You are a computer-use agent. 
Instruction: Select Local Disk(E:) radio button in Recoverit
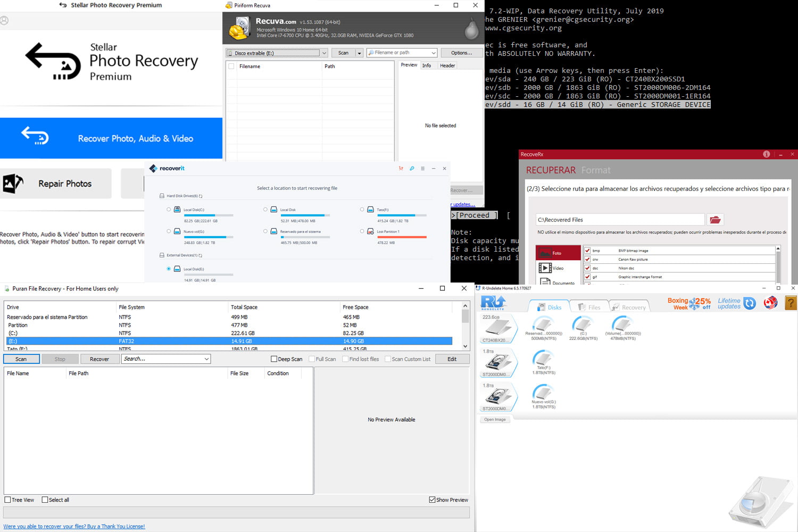pos(169,269)
